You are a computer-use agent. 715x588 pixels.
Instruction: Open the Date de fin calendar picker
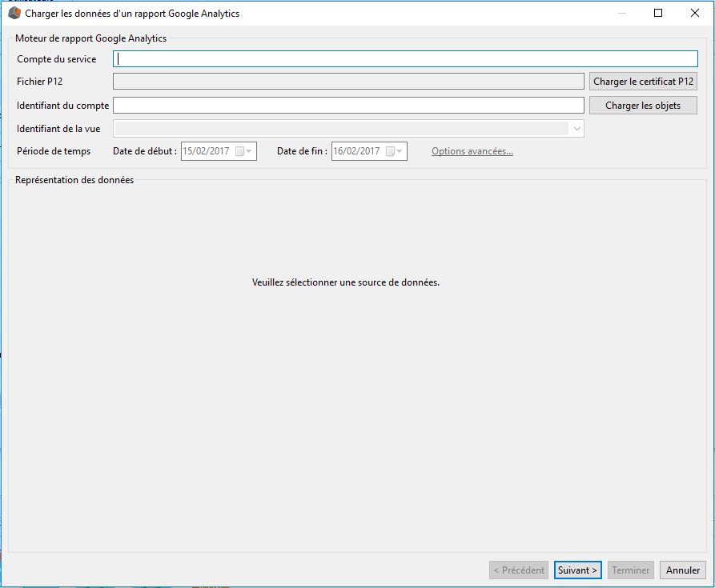click(394, 151)
